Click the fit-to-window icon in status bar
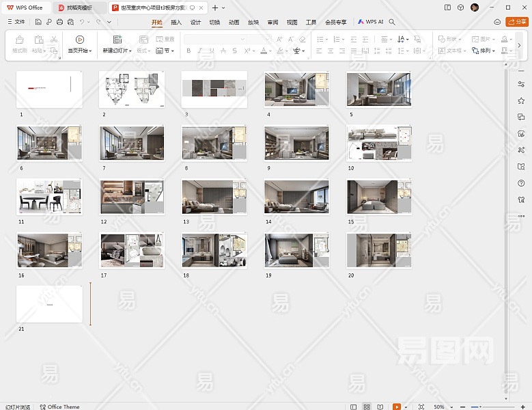 pyautogui.click(x=421, y=407)
